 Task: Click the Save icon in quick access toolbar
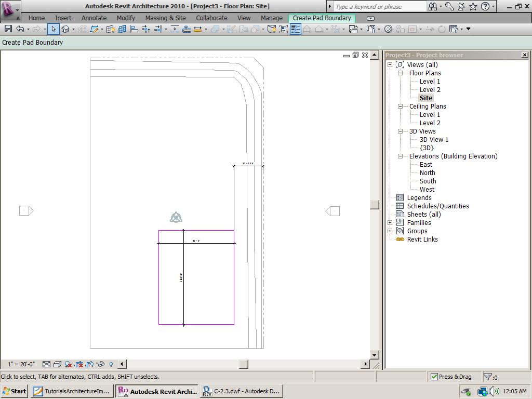pos(8,29)
